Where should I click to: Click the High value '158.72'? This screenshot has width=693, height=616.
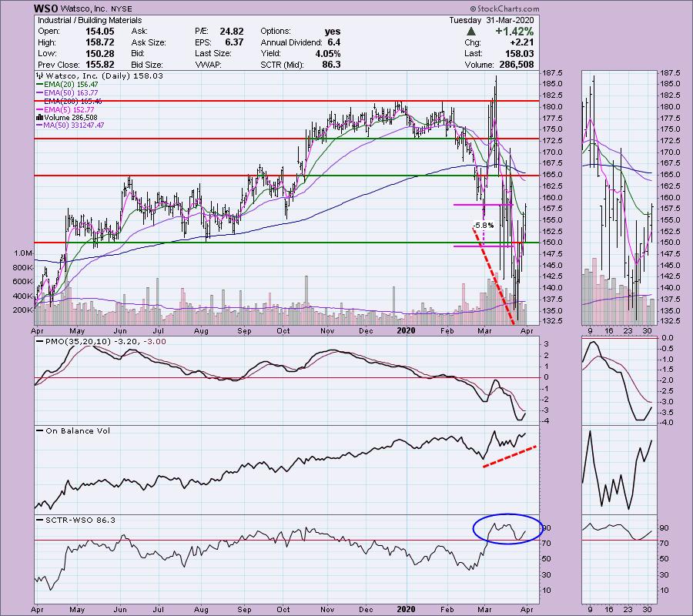click(x=99, y=42)
